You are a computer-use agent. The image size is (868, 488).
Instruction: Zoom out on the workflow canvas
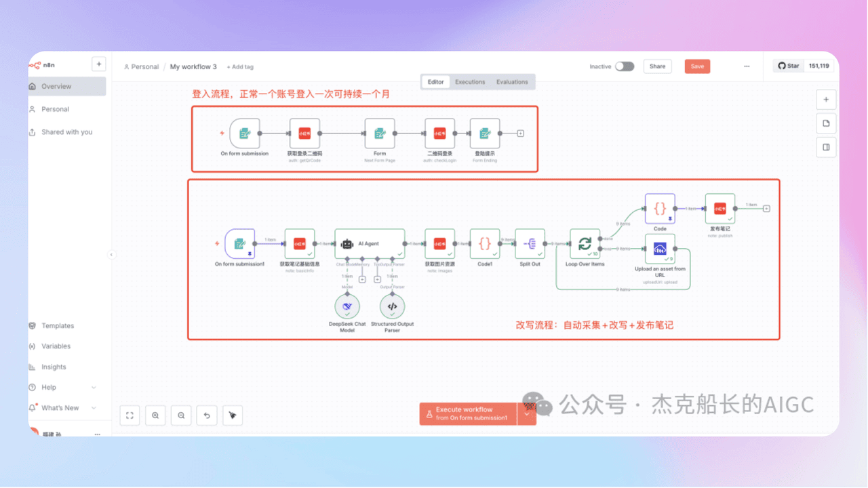click(181, 415)
